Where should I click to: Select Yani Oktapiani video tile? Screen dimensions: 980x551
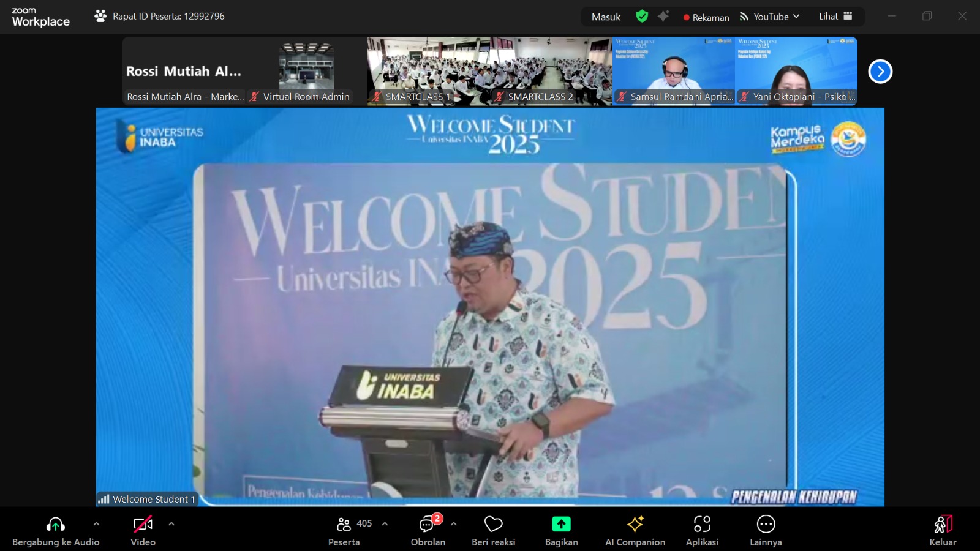click(796, 71)
